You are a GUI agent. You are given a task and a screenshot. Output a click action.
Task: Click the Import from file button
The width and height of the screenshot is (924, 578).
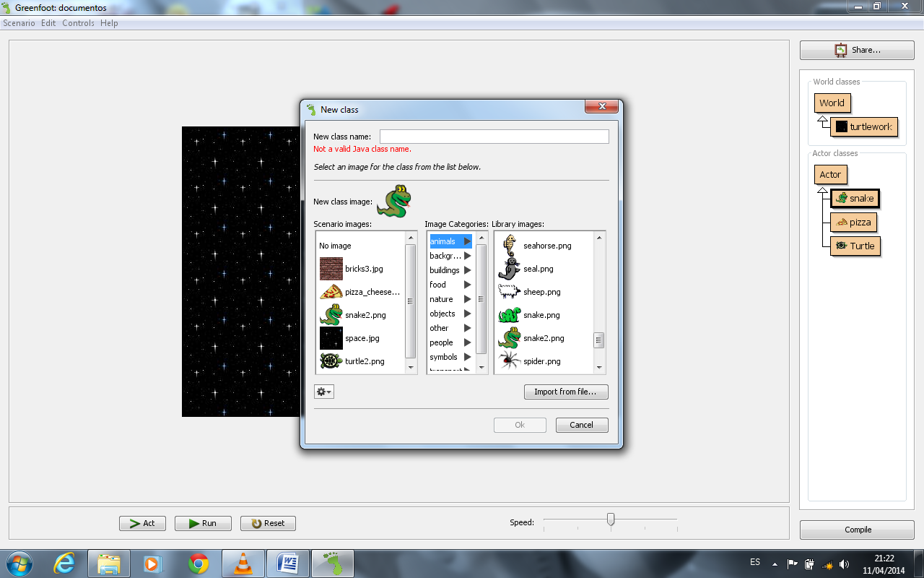click(566, 392)
